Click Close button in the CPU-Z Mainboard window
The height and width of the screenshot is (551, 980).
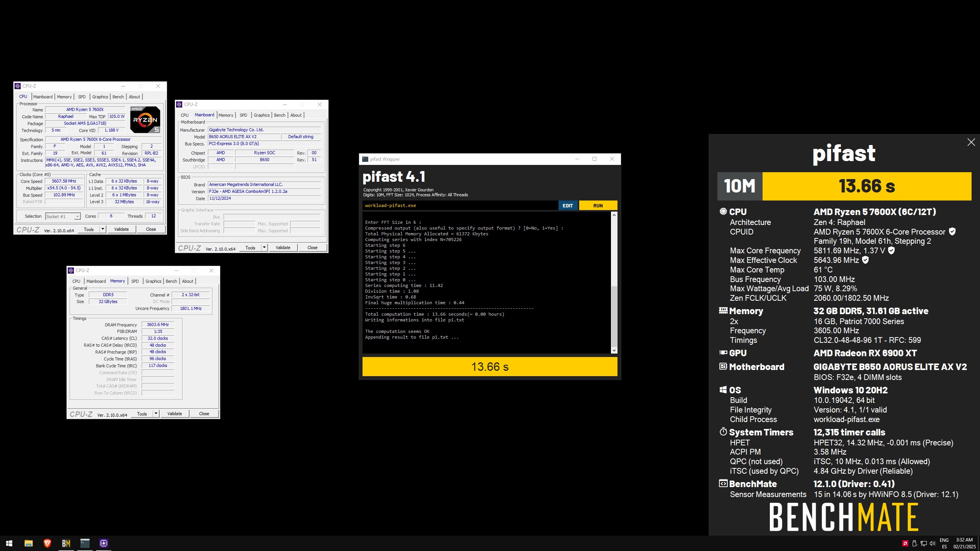point(312,248)
